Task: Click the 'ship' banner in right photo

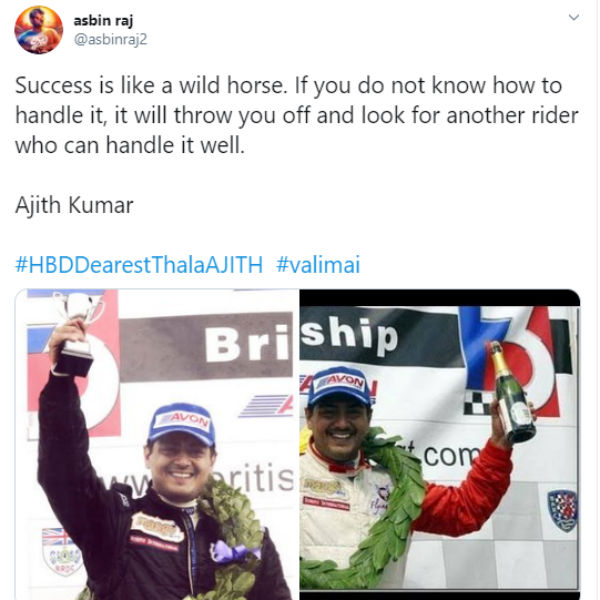Action: [x=348, y=334]
